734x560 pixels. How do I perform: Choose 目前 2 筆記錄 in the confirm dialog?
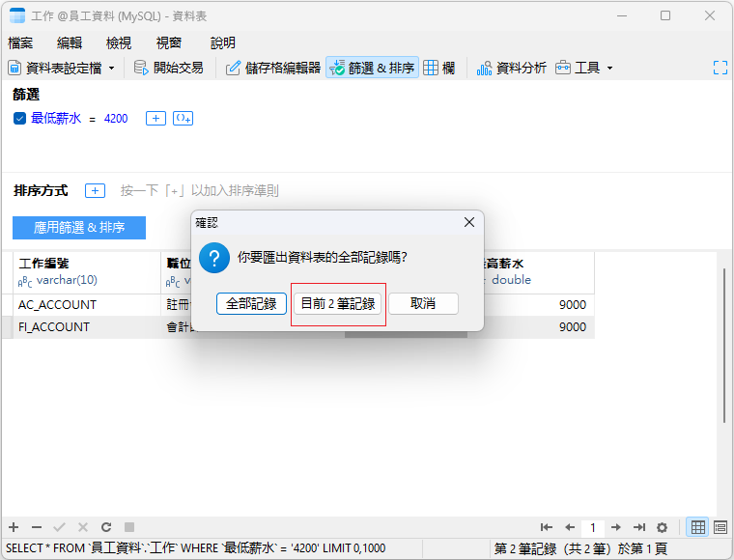[338, 303]
